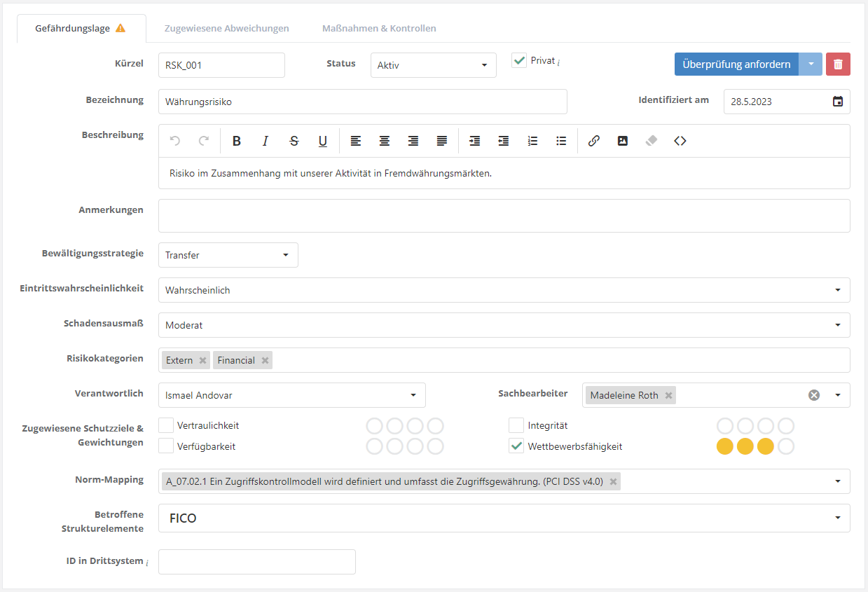
Task: Toggle bold formatting in description editor
Action: pos(237,141)
